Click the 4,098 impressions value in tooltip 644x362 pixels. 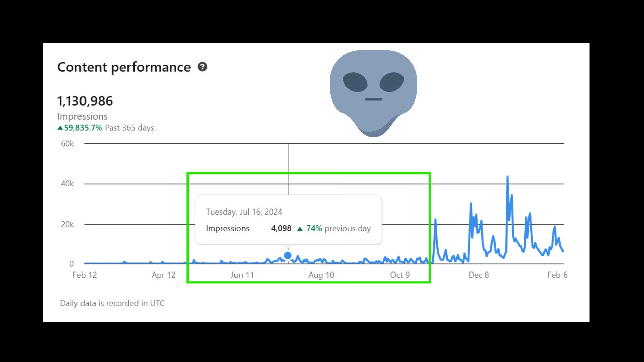[x=281, y=228]
